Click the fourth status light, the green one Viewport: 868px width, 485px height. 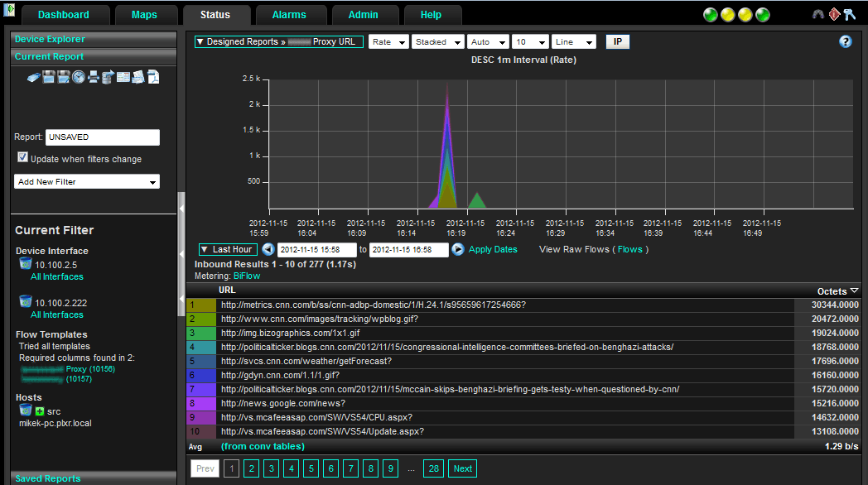(763, 15)
